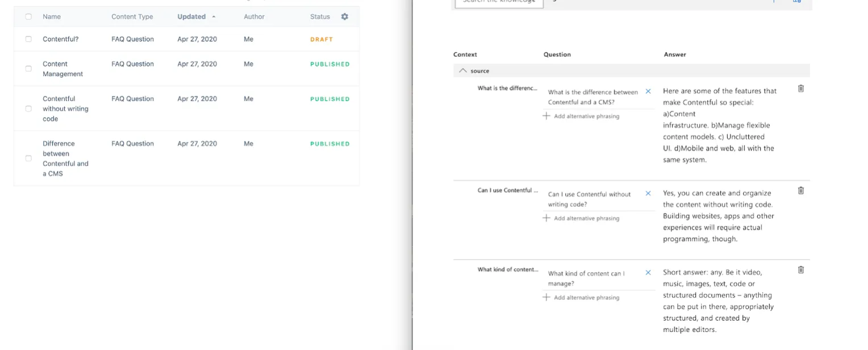The width and height of the screenshot is (868, 350).
Task: Collapse the source section chevron
Action: click(463, 71)
